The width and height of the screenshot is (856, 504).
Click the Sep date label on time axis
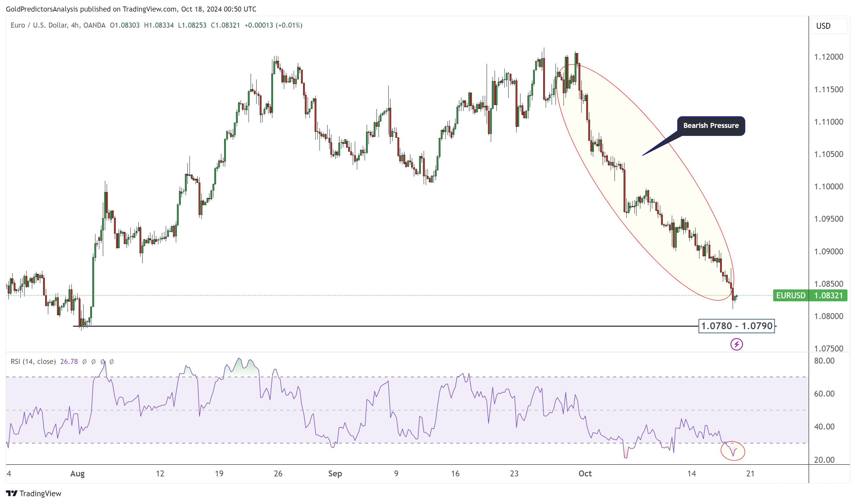pyautogui.click(x=335, y=473)
